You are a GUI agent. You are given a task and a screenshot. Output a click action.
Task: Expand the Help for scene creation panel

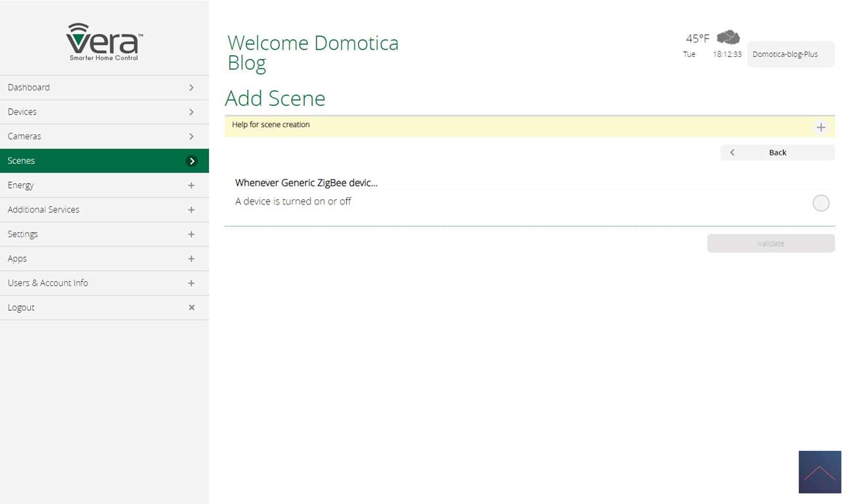[821, 127]
